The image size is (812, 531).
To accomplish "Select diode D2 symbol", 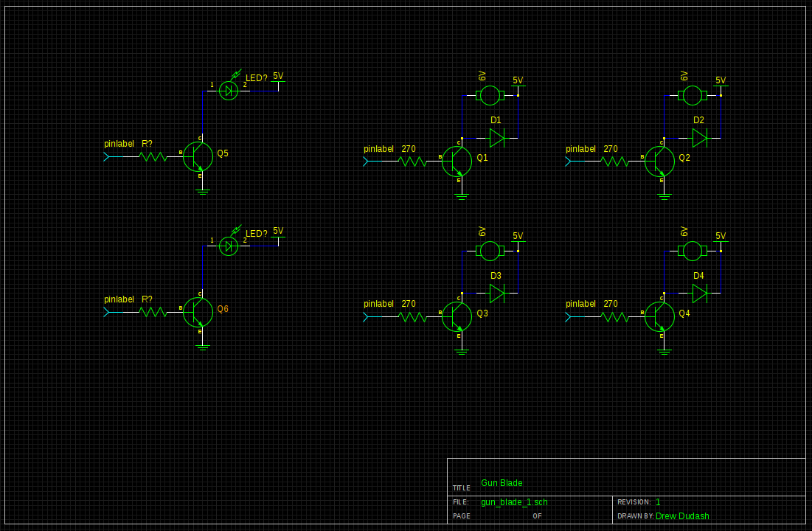I will 700,138.
